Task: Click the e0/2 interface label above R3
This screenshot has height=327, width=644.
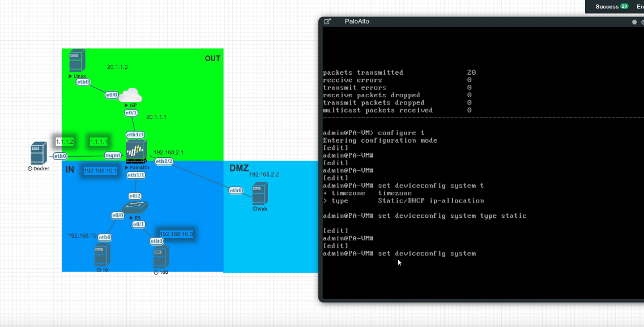Action: (135, 196)
